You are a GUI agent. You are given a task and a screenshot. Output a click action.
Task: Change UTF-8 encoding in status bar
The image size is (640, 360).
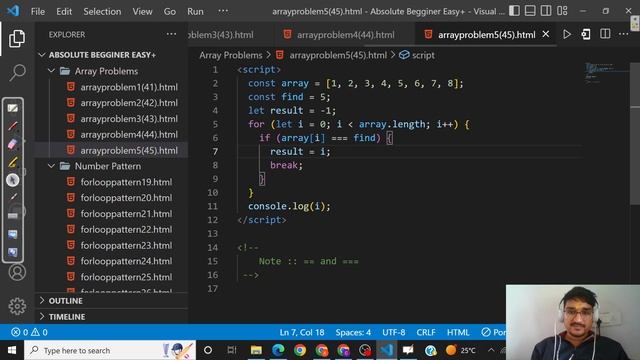pyautogui.click(x=393, y=332)
